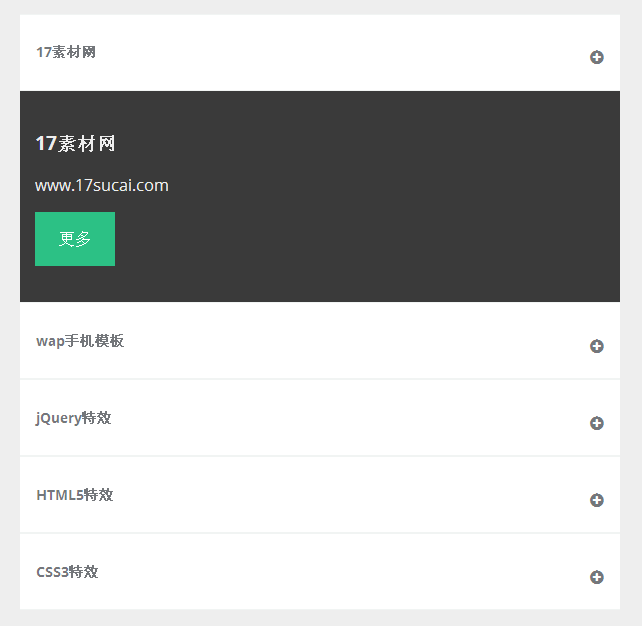The width and height of the screenshot is (642, 626).
Task: Click the plus icon for jQuery特效
Action: [597, 423]
